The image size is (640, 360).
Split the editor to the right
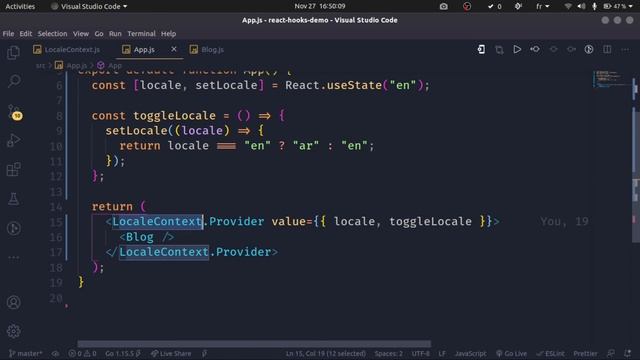click(607, 49)
